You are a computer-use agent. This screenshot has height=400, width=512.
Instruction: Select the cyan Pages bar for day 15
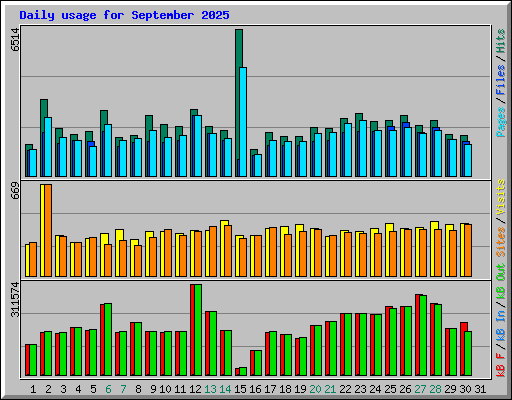pyautogui.click(x=243, y=122)
